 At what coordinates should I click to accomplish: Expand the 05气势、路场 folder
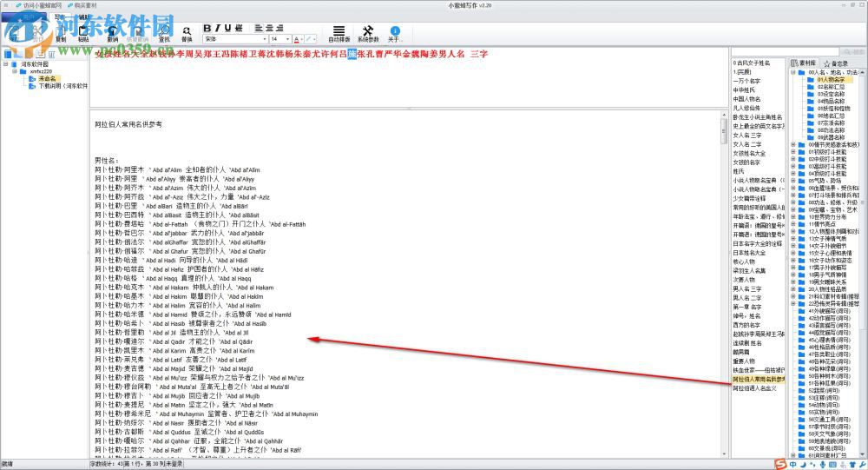tap(792, 181)
